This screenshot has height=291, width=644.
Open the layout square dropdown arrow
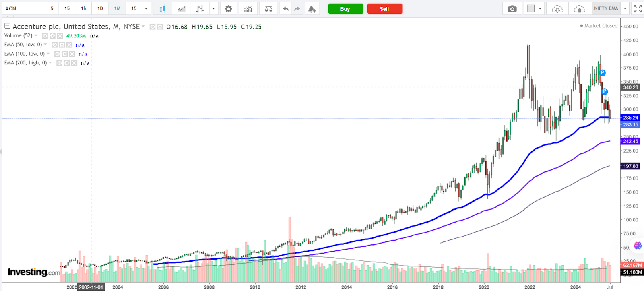click(x=540, y=8)
